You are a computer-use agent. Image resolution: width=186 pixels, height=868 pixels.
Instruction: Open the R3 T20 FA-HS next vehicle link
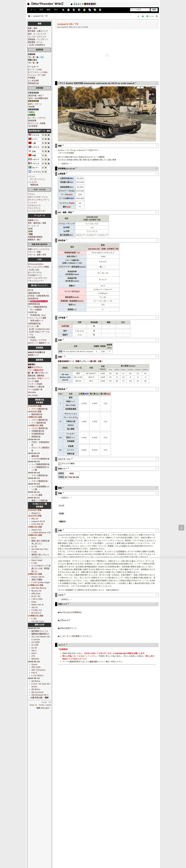(72, 477)
